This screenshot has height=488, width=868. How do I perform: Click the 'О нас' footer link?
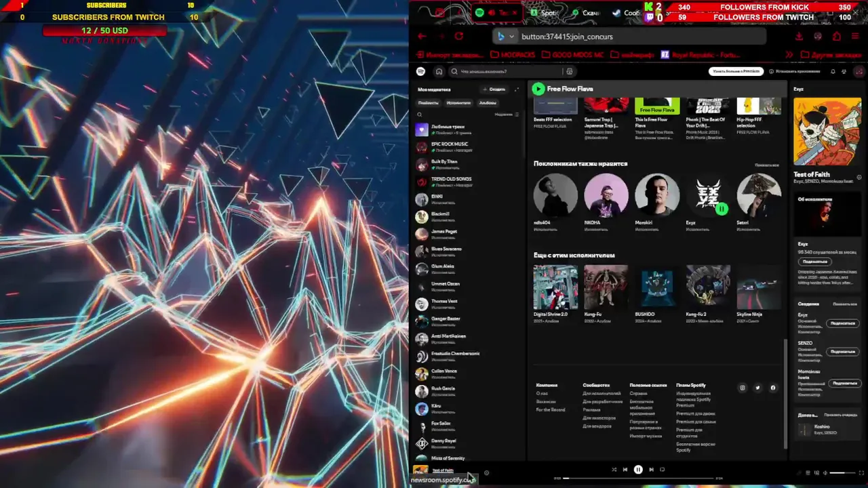(542, 393)
